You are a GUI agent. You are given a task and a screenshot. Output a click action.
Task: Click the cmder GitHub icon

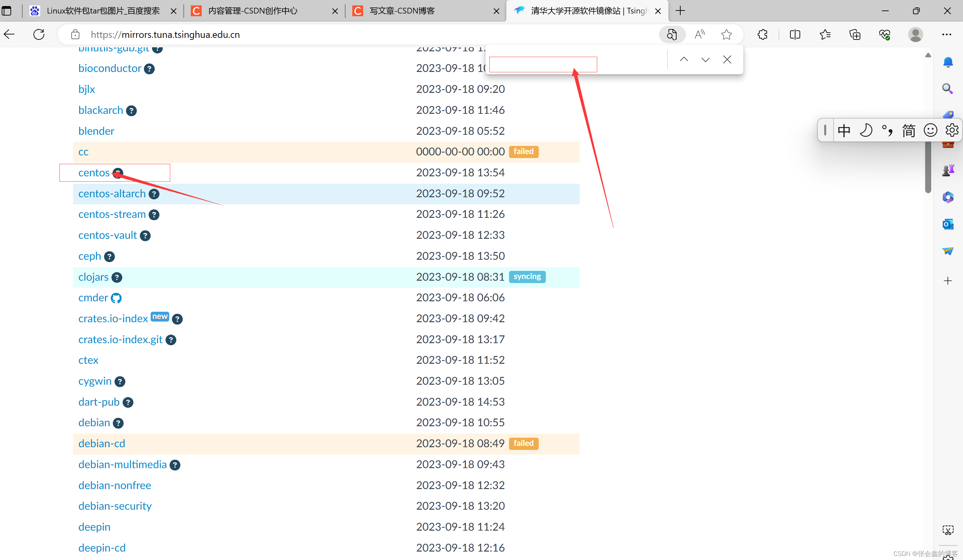[x=116, y=298]
